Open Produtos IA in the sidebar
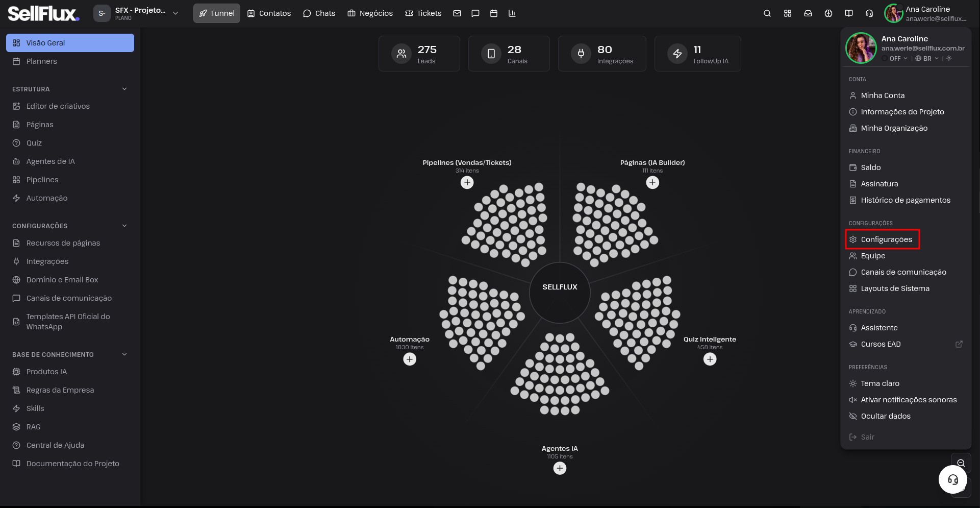This screenshot has width=980, height=508. click(x=70, y=372)
